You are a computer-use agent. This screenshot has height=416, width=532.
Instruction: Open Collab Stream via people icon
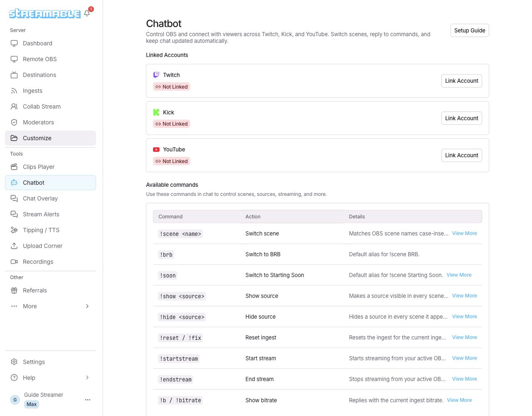coord(14,106)
